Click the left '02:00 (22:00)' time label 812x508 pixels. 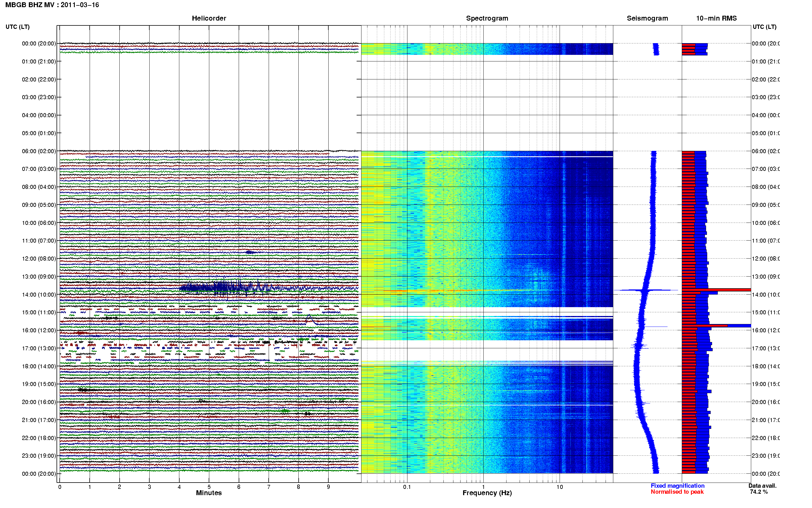pyautogui.click(x=39, y=79)
